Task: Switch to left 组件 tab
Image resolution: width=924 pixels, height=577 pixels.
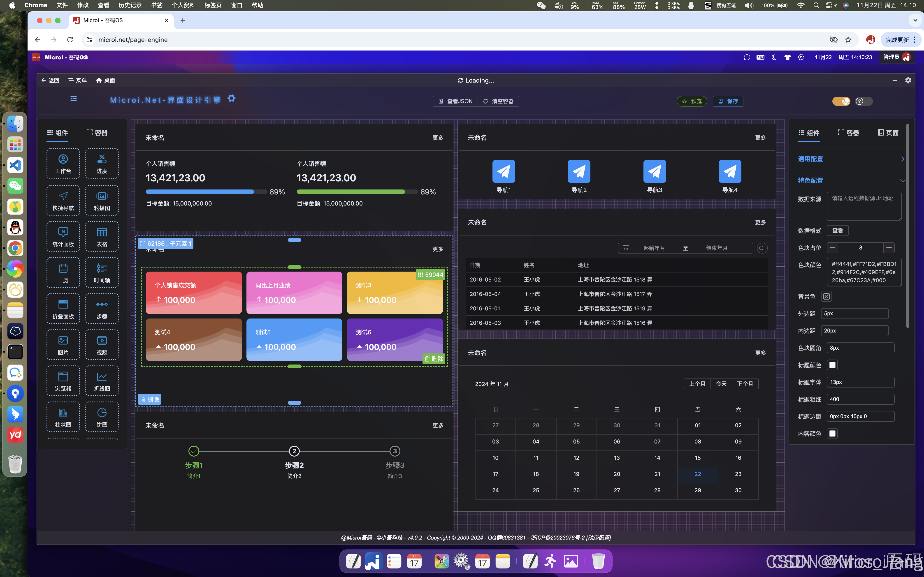Action: (x=57, y=133)
